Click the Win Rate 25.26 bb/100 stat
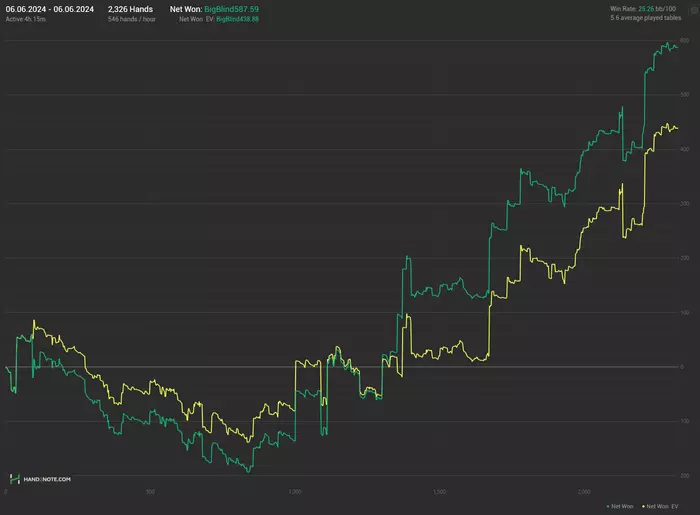Image resolution: width=700 pixels, height=515 pixels. tap(643, 8)
